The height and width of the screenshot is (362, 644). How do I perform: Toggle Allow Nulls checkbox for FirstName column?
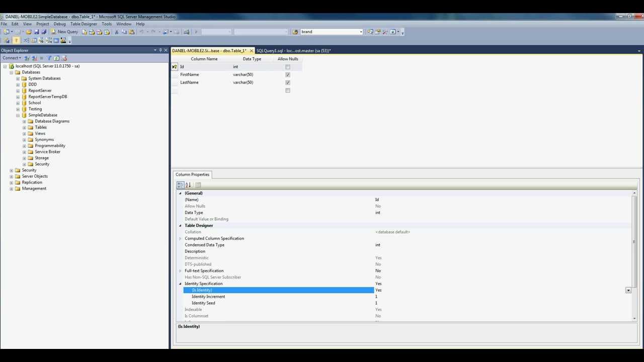coord(288,74)
